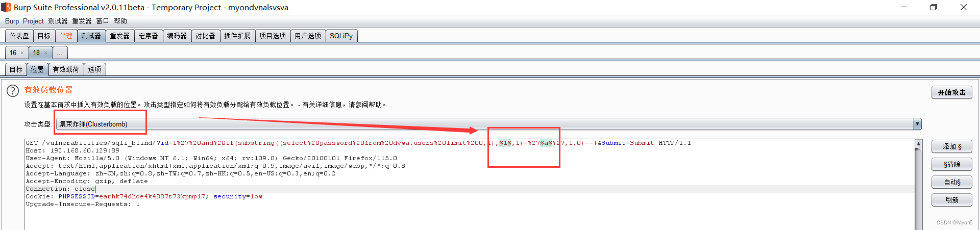Switch to the SQLiPy tab
The height and width of the screenshot is (230, 980).
click(x=341, y=36)
